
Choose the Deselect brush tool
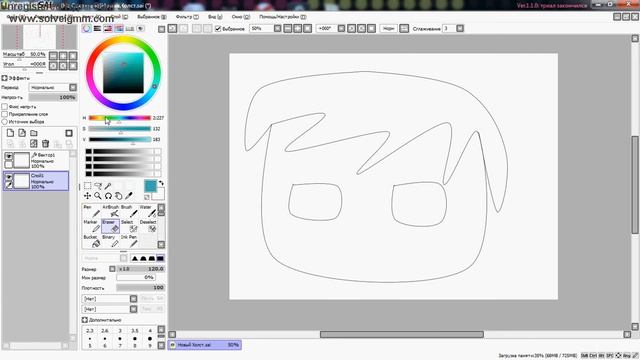(147, 226)
